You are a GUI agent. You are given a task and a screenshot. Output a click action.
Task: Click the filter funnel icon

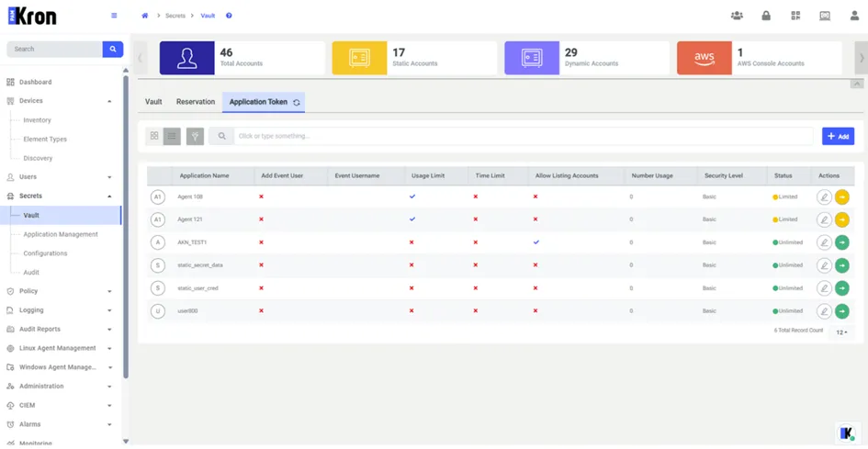click(x=195, y=136)
